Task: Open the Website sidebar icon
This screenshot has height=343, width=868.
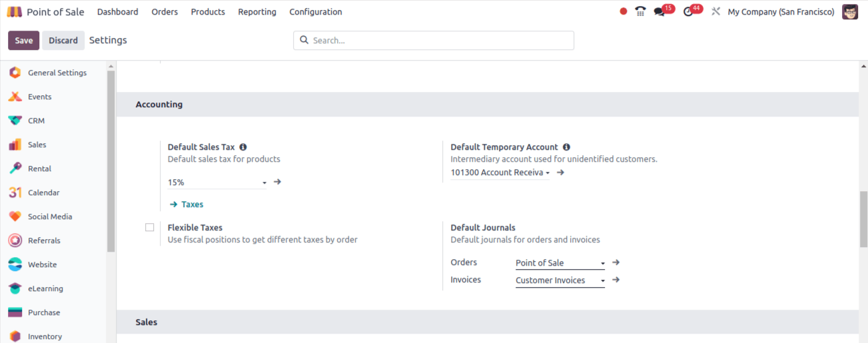Action: [x=15, y=264]
